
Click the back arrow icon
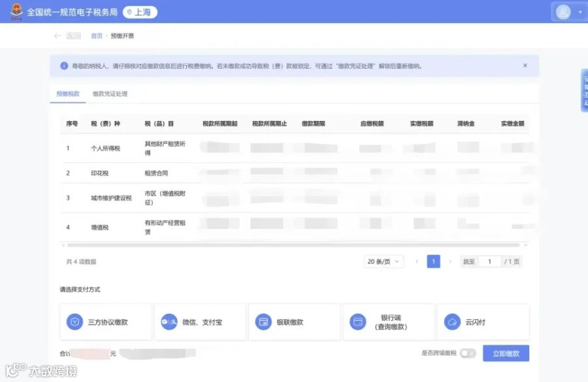(57, 36)
